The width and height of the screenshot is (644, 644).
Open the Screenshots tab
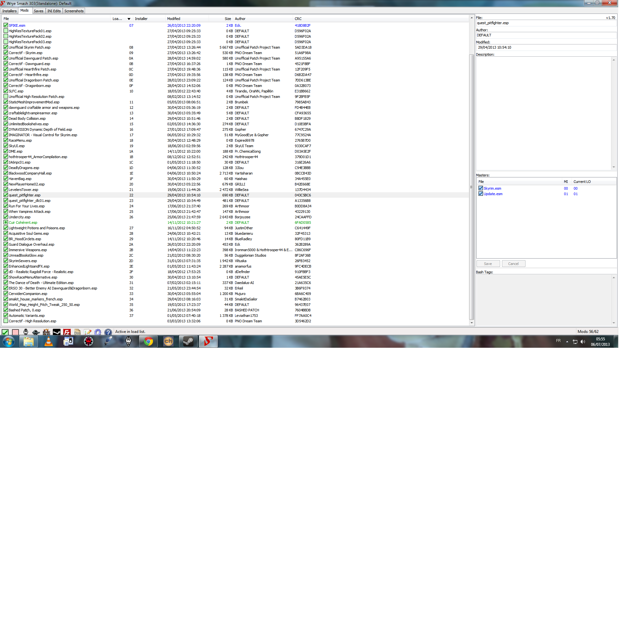(x=74, y=11)
